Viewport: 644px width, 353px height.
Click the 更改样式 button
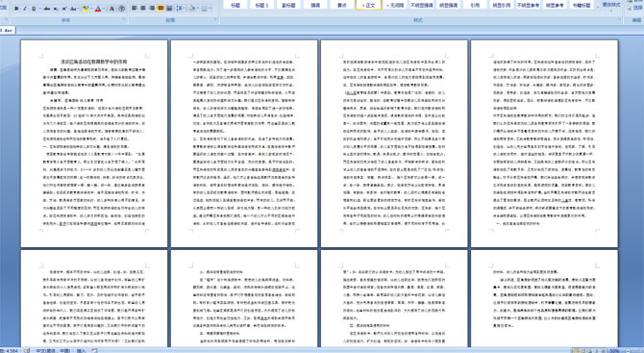point(611,6)
